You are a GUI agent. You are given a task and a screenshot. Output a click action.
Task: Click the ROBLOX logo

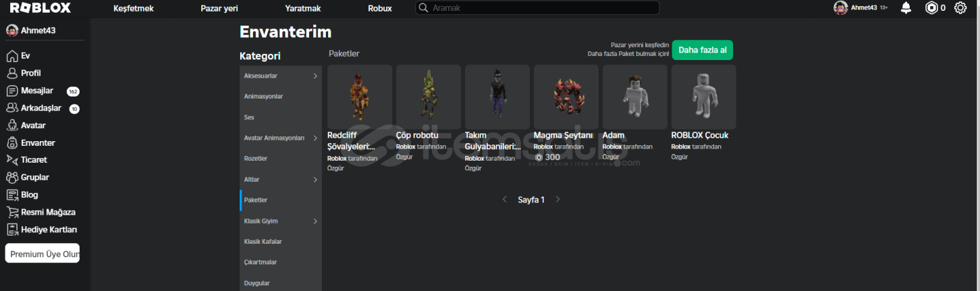point(40,8)
